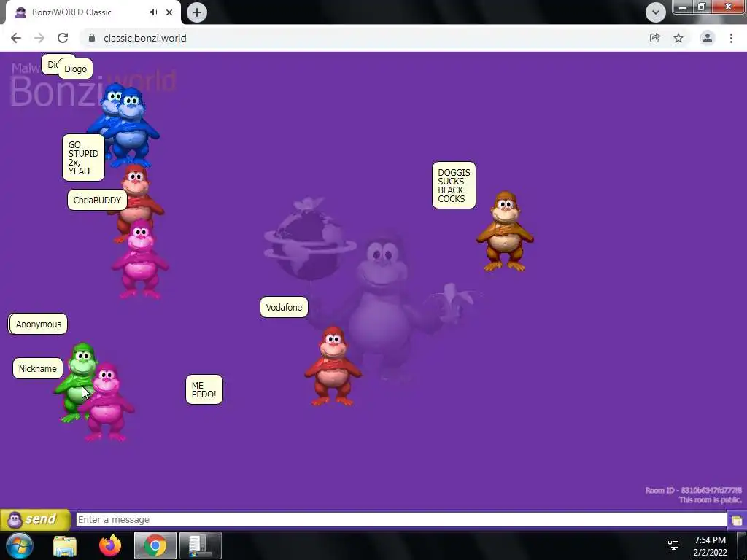Screen dimensions: 747x560
Task: Reload the classic.bonzi.world page
Action: (x=63, y=38)
